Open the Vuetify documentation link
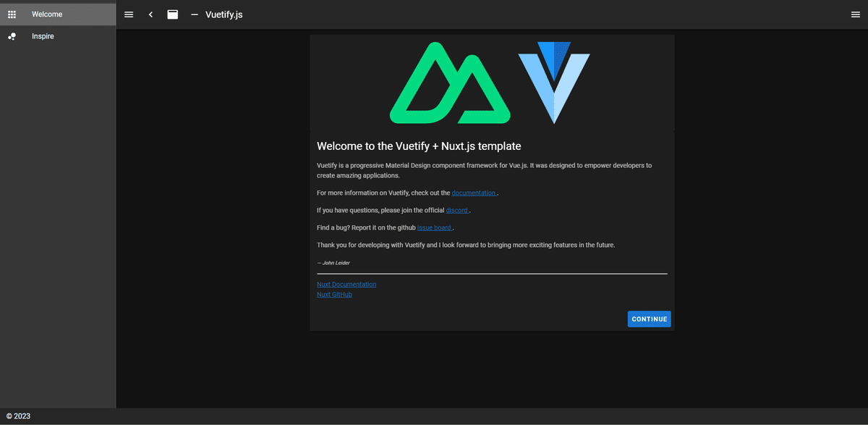The width and height of the screenshot is (868, 425). [x=474, y=193]
